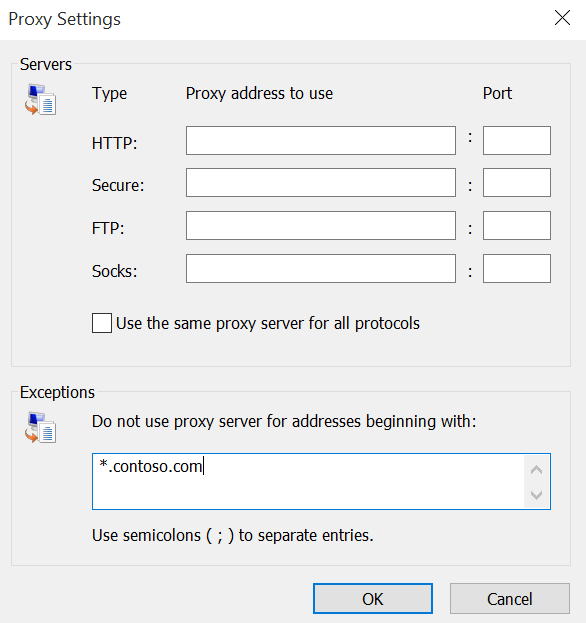
Task: Focus the Secure proxy address field
Action: [x=321, y=183]
